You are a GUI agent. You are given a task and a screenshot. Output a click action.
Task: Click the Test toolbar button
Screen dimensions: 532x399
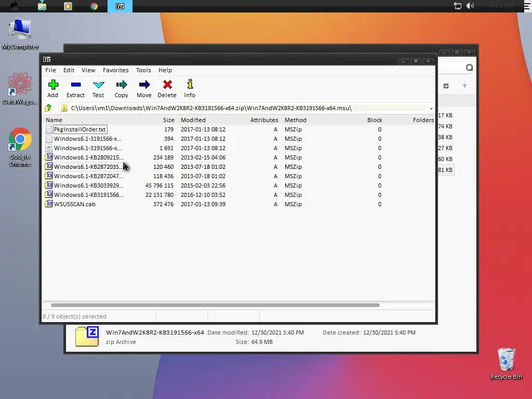point(98,88)
